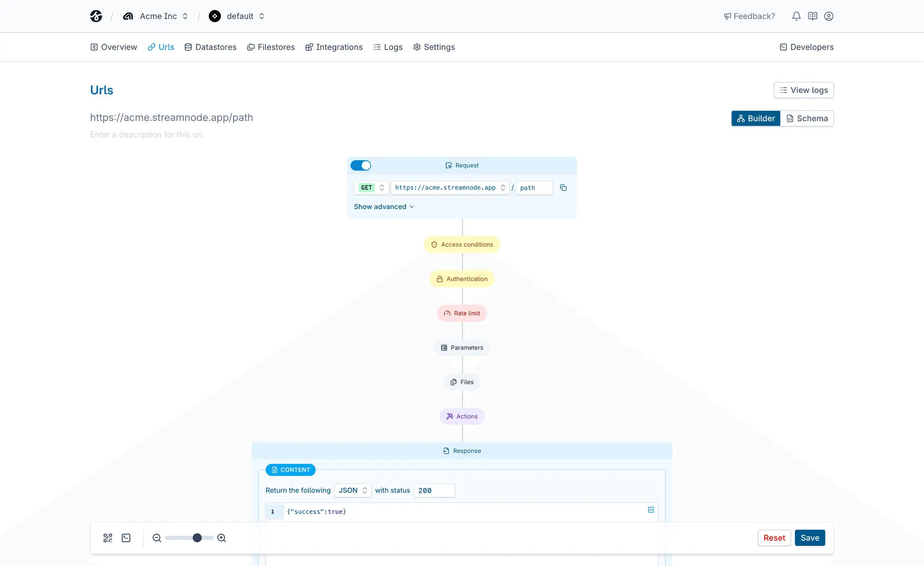Open the JSON response type dropdown
Screen dimensions: 924x566
pyautogui.click(x=353, y=491)
